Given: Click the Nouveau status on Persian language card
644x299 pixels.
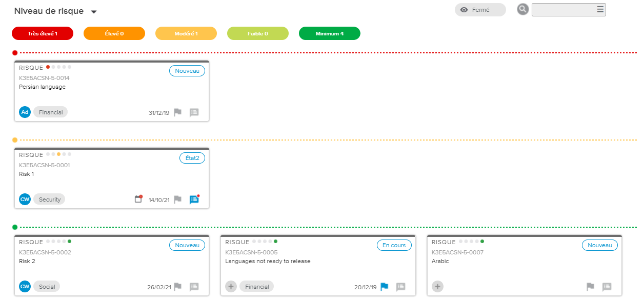Looking at the screenshot, I should point(187,71).
